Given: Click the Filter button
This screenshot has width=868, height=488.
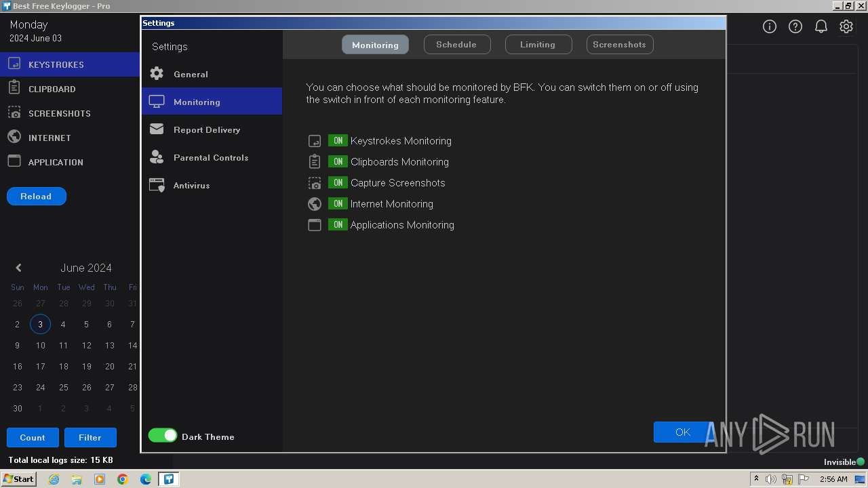Looking at the screenshot, I should coord(90,437).
